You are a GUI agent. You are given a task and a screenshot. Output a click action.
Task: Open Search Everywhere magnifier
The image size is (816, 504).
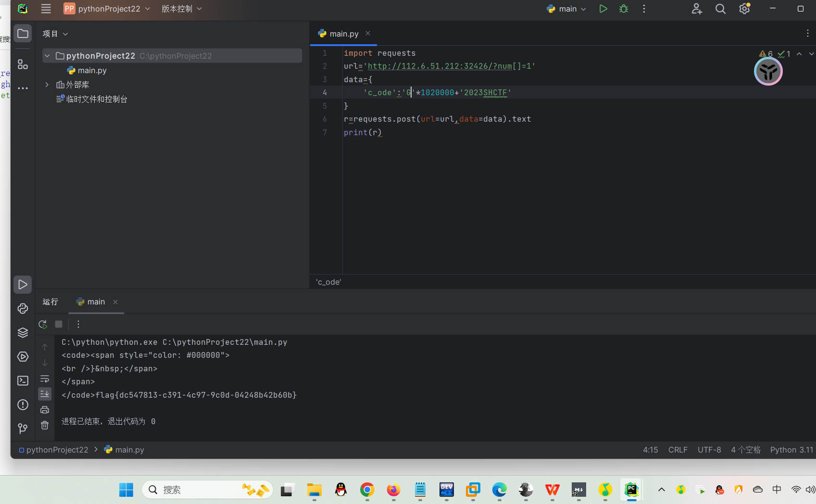click(720, 9)
